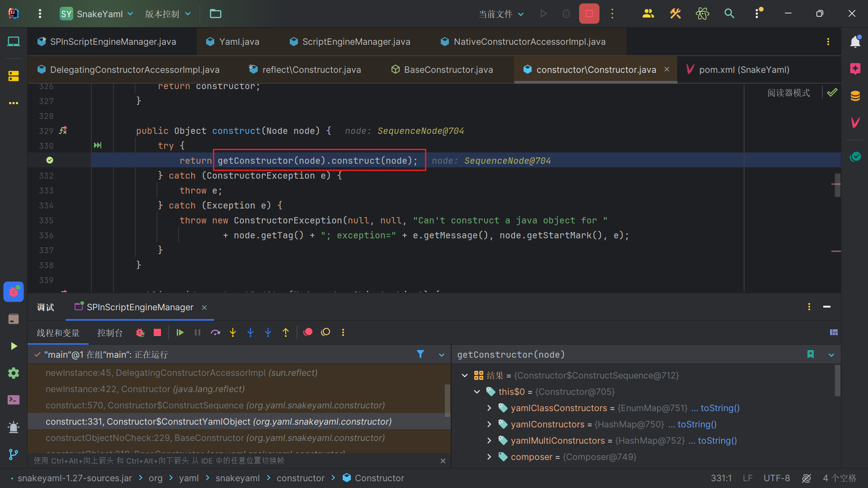This screenshot has height=488, width=868.
Task: Open IDE settings and updates icon
Action: click(x=758, y=14)
